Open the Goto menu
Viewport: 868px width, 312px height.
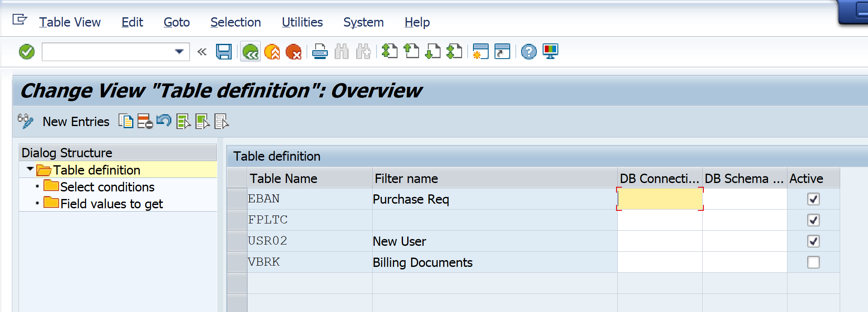pyautogui.click(x=176, y=22)
